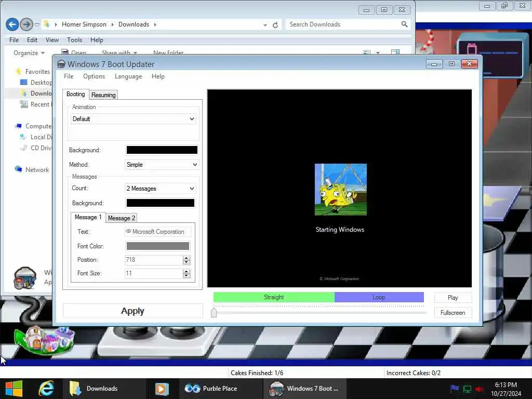Click the Purble Place home icon
The height and width of the screenshot is (399, 532).
pyautogui.click(x=44, y=340)
